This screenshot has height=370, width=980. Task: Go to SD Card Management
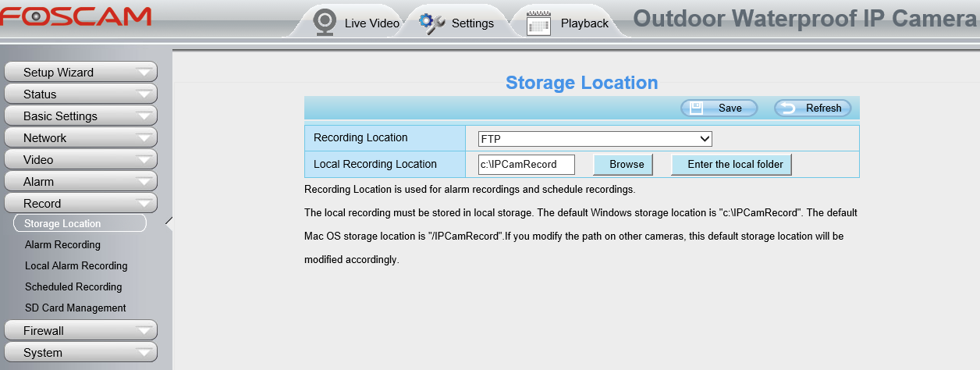75,308
